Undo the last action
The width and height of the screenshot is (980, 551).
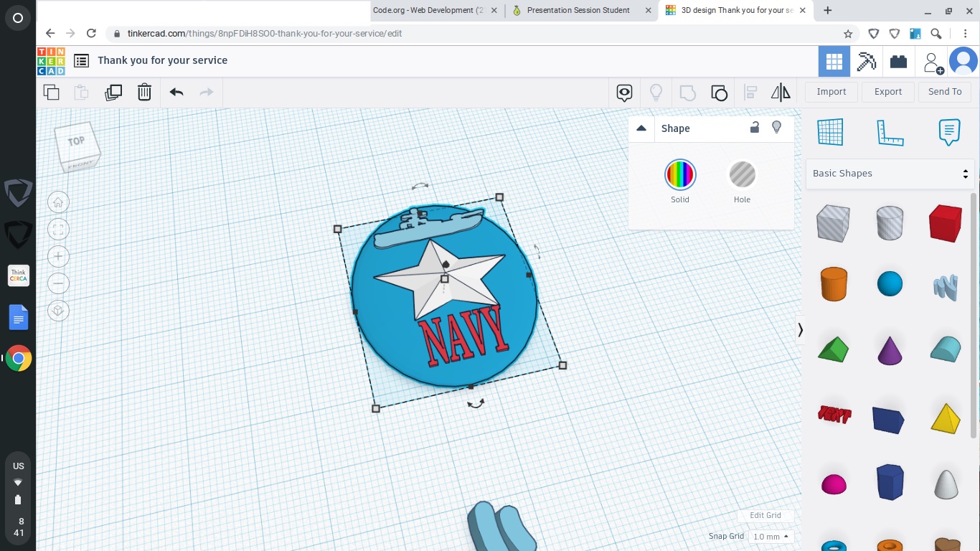click(x=176, y=92)
